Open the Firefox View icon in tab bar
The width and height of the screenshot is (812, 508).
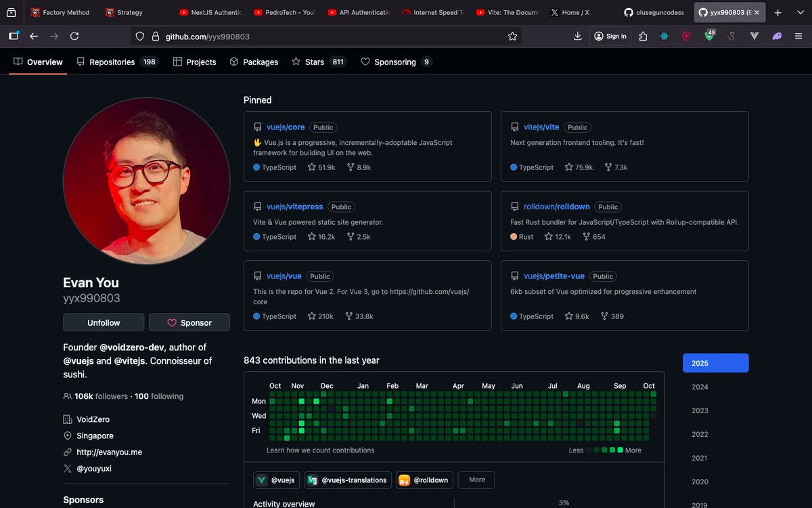pos(12,12)
